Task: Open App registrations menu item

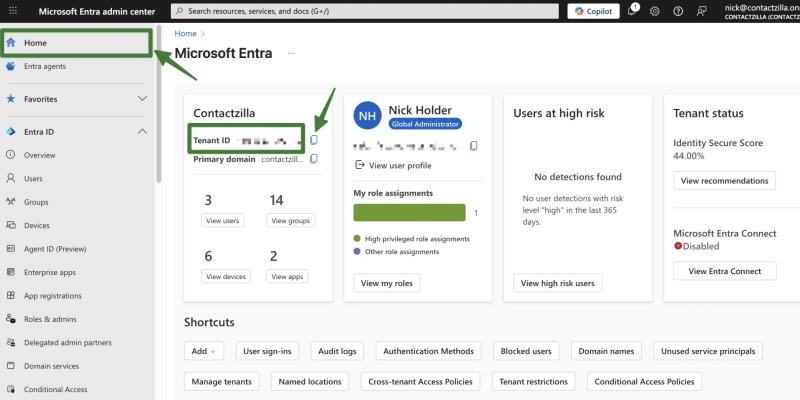Action: pyautogui.click(x=53, y=296)
